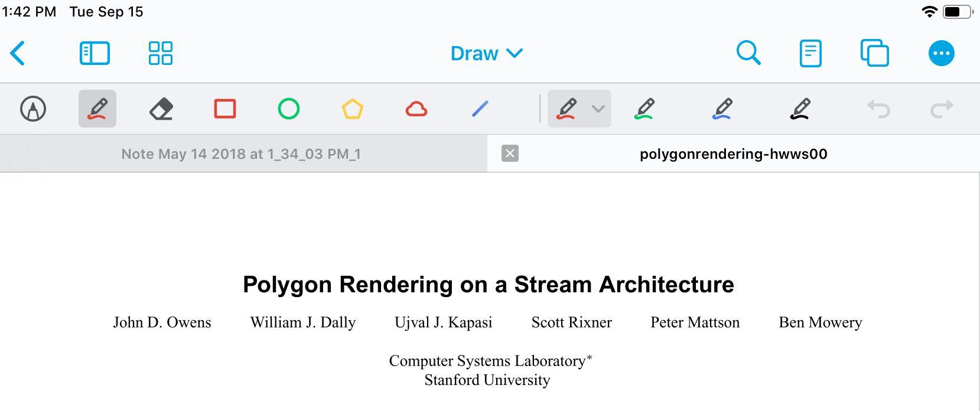Open document search
The height and width of the screenshot is (411, 980).
pyautogui.click(x=748, y=53)
